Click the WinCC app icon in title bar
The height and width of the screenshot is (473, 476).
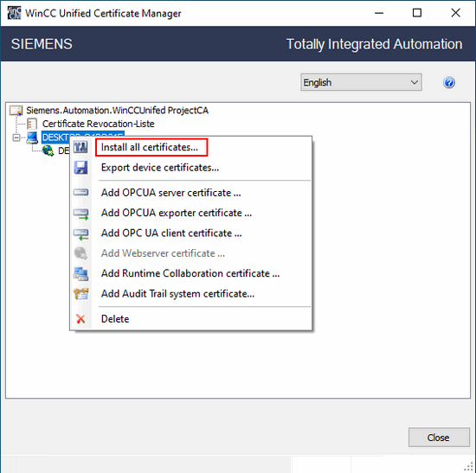(14, 13)
